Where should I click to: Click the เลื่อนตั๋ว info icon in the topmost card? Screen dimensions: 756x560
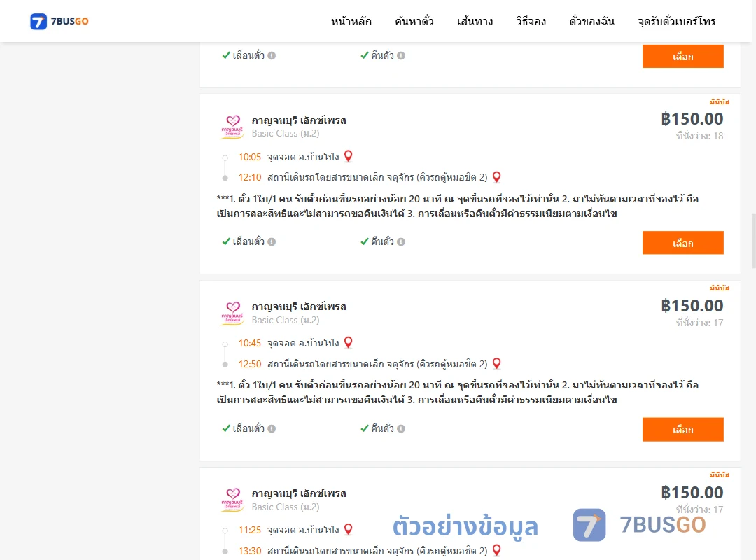click(x=272, y=55)
